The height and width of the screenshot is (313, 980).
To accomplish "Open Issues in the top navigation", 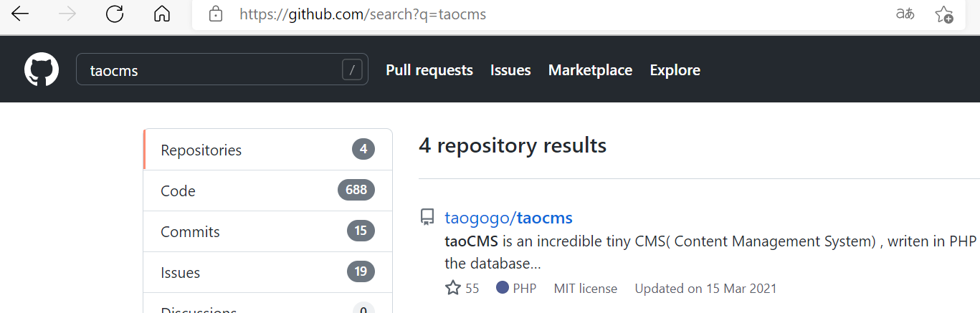I will 510,70.
